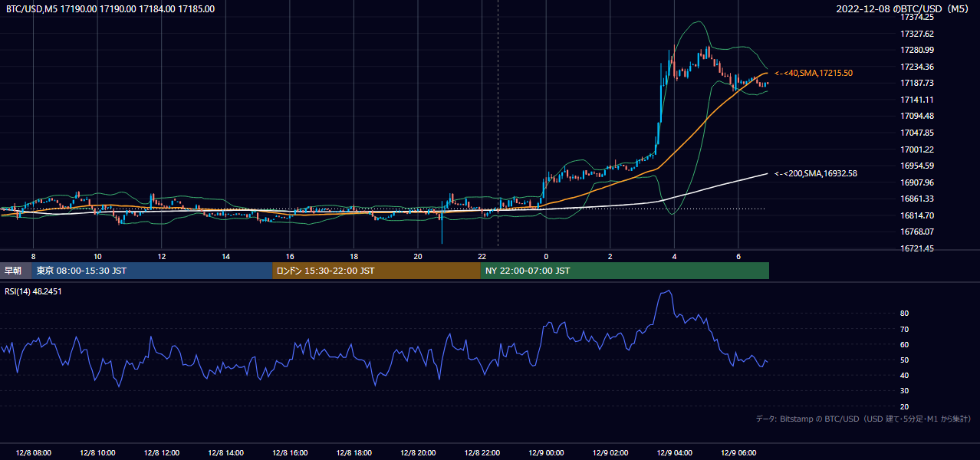Viewport: 980px width, 460px height.
Task: Click RSI axis level 60
Action: pyautogui.click(x=905, y=344)
